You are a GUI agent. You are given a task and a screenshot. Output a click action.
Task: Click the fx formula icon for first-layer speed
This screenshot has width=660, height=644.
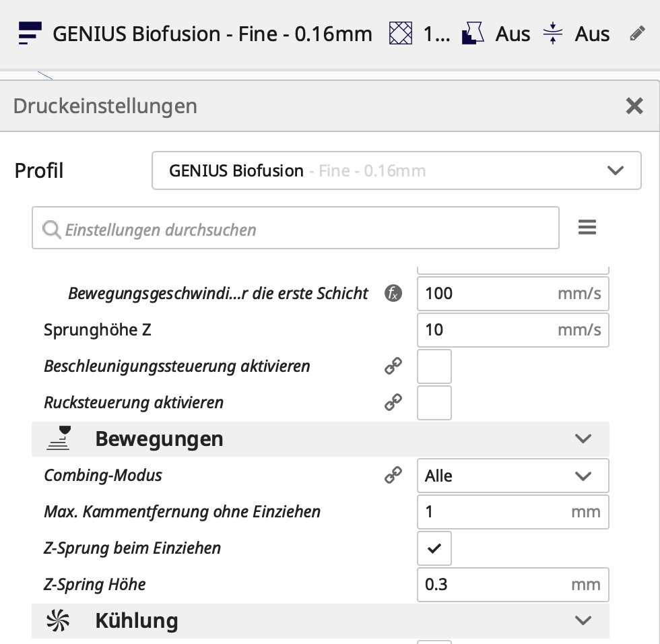(393, 294)
